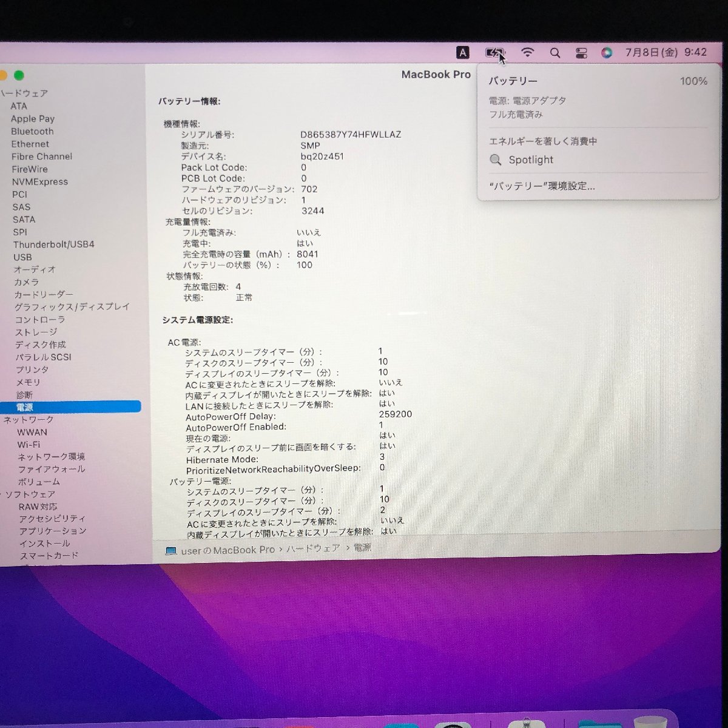
Task: Collapse the ソフトウェア section header
Action: 30,494
